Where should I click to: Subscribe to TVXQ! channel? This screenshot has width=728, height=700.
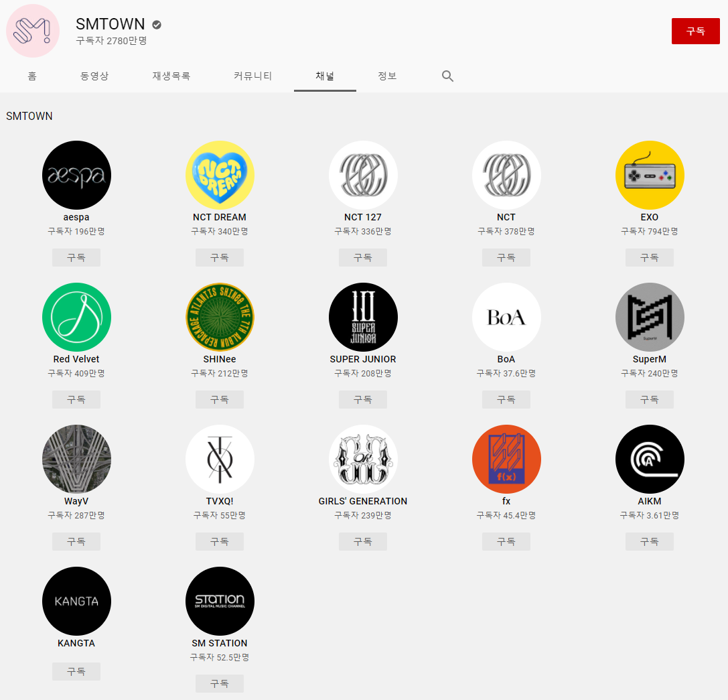pyautogui.click(x=220, y=542)
